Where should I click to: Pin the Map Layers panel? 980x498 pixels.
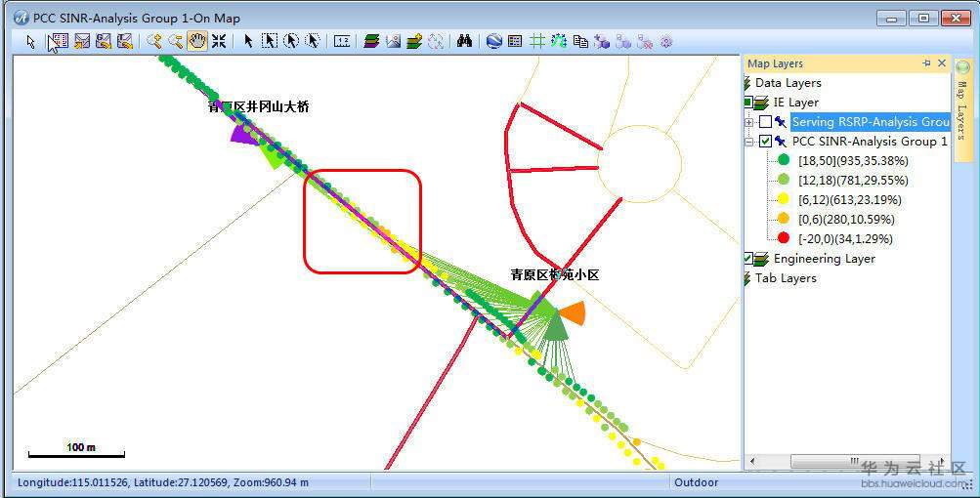coord(927,63)
